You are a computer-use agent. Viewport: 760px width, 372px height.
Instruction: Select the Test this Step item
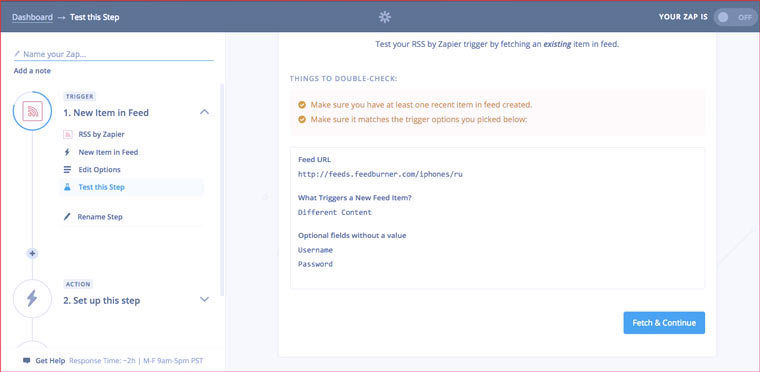[x=131, y=187]
